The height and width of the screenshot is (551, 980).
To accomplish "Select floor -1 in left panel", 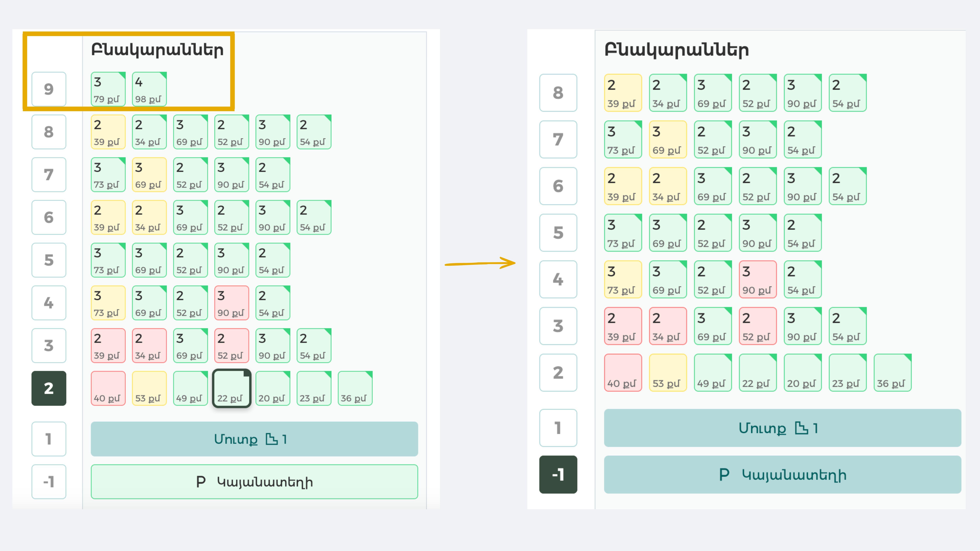I will [x=49, y=482].
